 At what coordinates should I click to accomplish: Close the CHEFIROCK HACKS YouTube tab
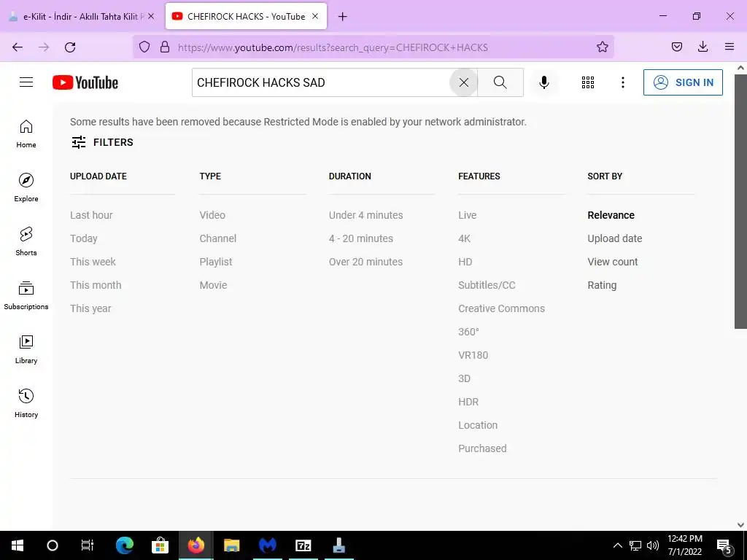click(315, 16)
